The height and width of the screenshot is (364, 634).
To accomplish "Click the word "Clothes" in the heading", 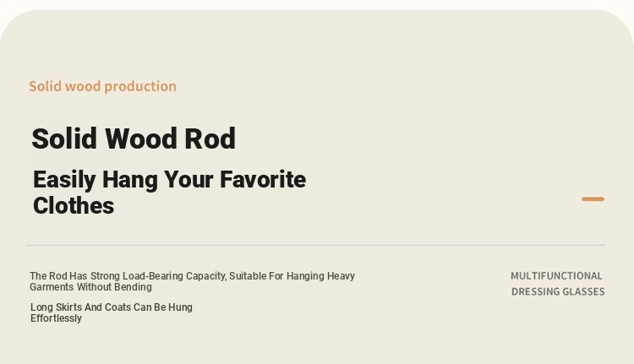I will pyautogui.click(x=74, y=205).
